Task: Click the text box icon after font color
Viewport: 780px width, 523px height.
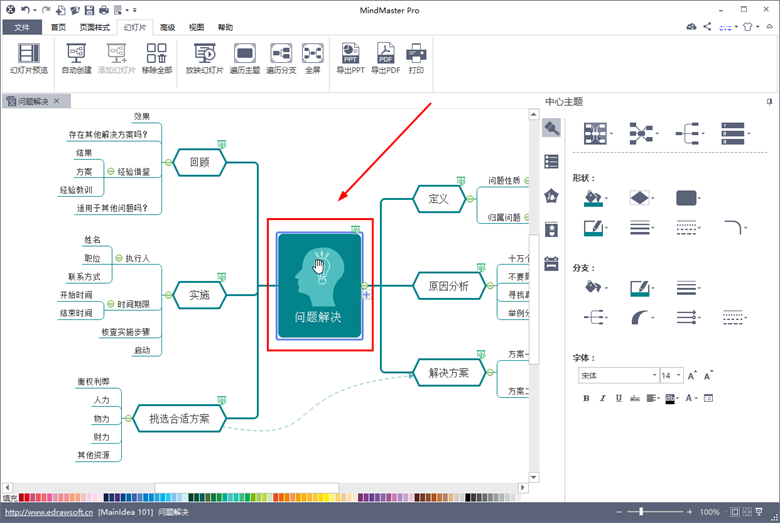Action: pos(708,398)
